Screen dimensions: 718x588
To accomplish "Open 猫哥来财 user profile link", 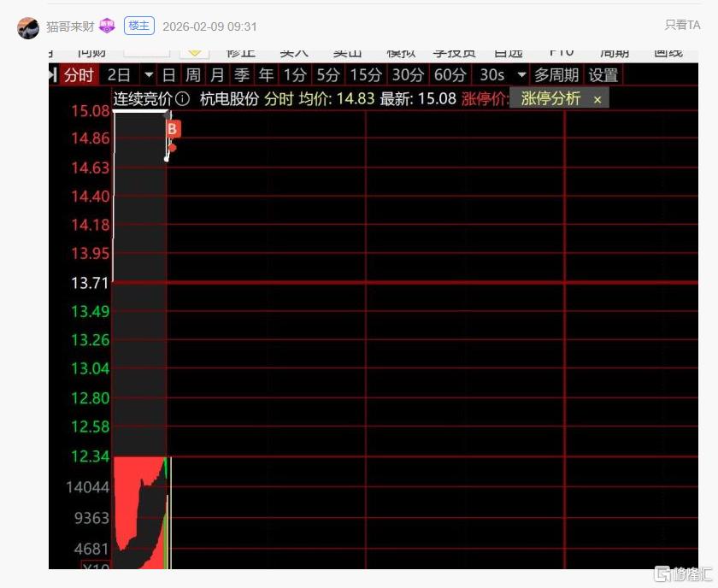I will tap(70, 26).
